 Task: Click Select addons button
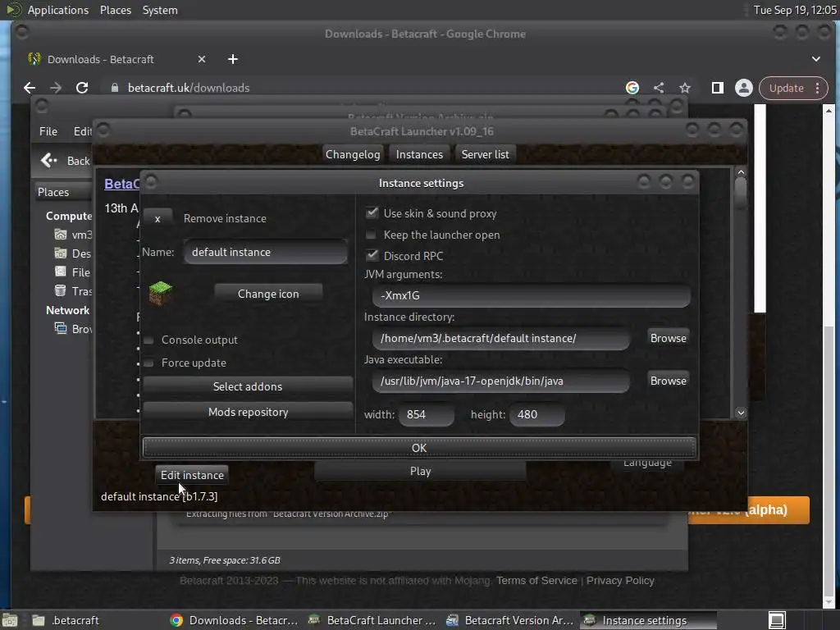248,386
